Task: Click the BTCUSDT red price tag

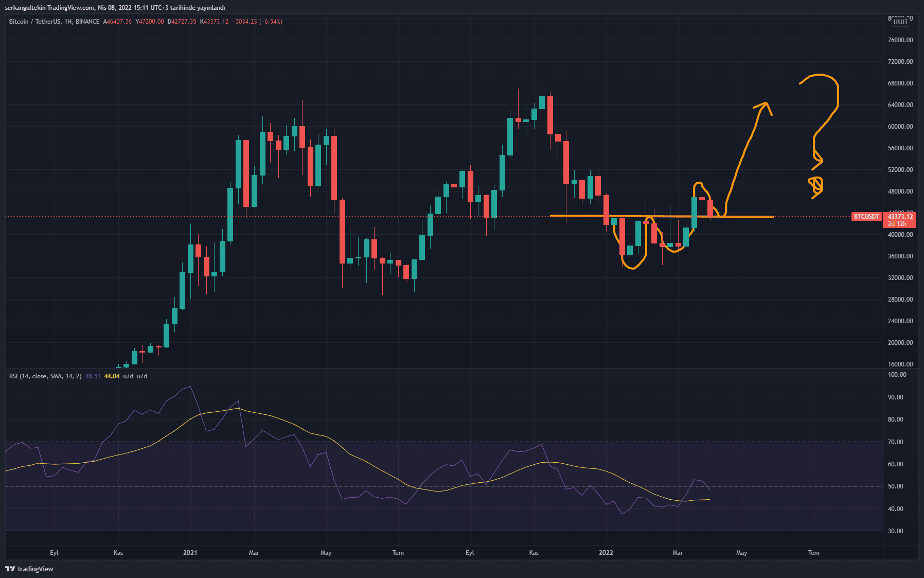Action: click(x=866, y=217)
